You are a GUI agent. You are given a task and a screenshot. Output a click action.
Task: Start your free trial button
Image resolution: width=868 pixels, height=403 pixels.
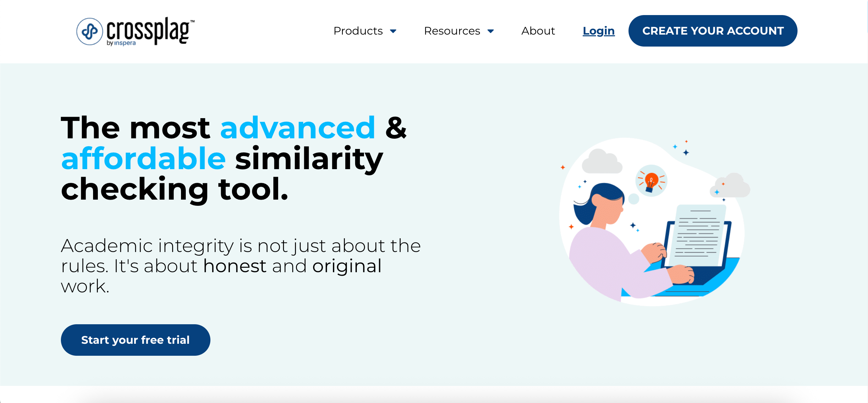coord(135,340)
